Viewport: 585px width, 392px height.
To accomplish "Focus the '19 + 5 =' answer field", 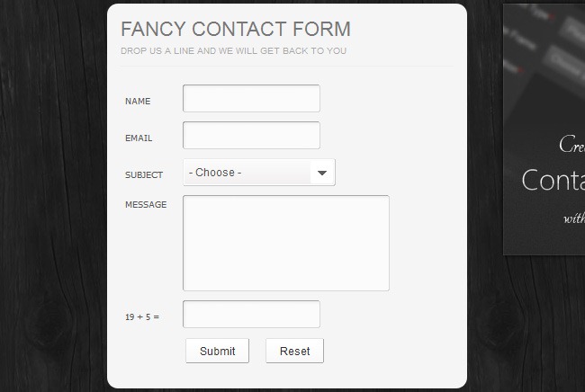I will (x=251, y=315).
